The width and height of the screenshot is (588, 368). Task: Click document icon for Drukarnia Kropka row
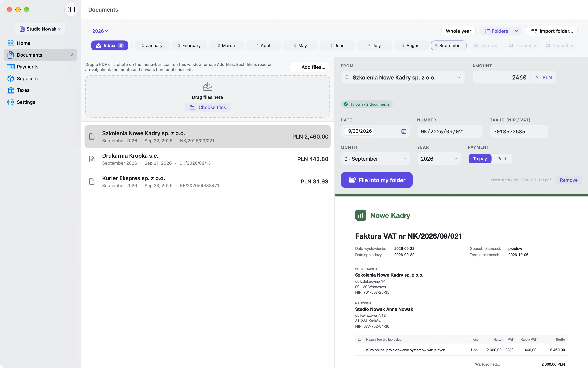pyautogui.click(x=92, y=159)
